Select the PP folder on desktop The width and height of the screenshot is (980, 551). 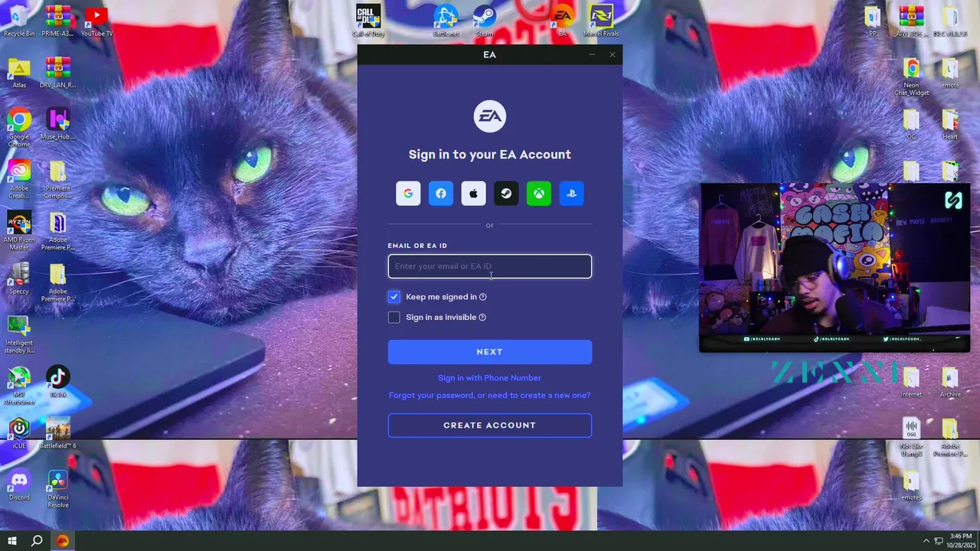tap(872, 21)
